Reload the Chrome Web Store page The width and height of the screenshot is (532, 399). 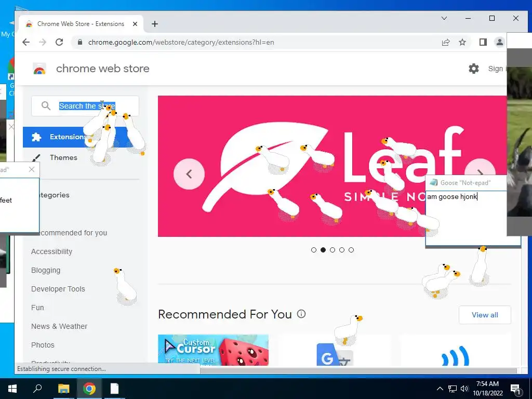[x=59, y=42]
